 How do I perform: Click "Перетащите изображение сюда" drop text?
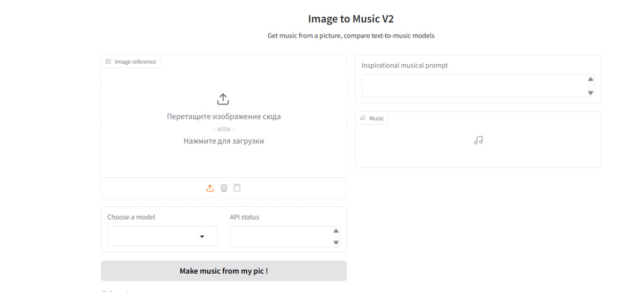point(223,116)
